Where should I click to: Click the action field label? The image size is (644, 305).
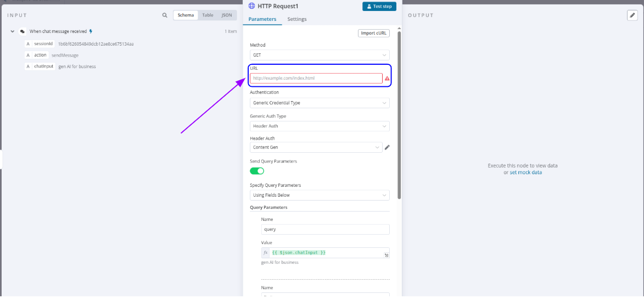click(x=40, y=55)
